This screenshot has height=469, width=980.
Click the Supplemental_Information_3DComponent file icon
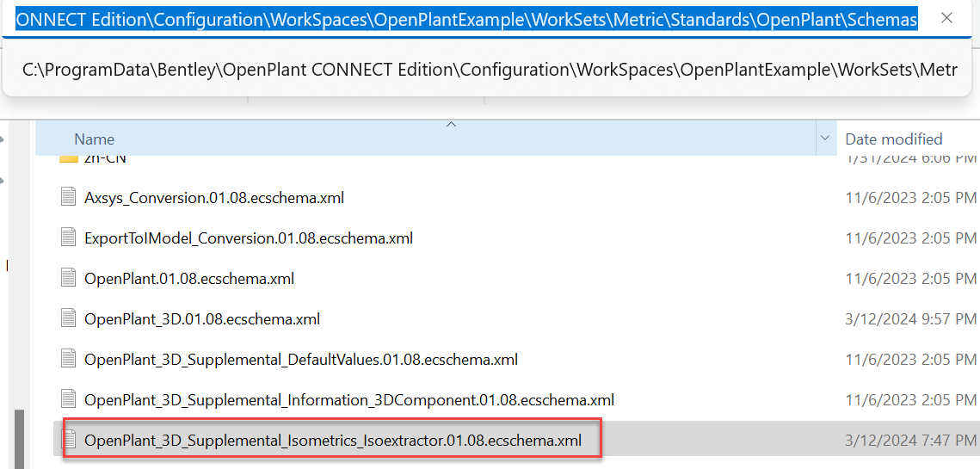(x=68, y=399)
